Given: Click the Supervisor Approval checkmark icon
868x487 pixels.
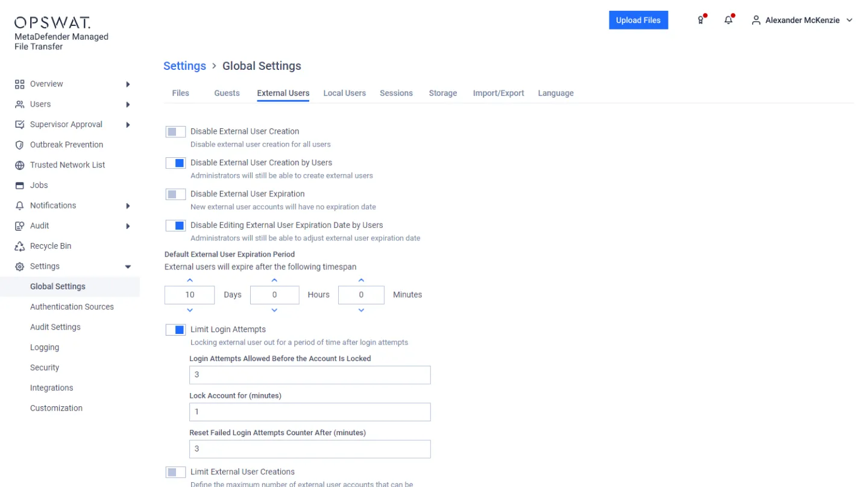Looking at the screenshot, I should click(19, 125).
